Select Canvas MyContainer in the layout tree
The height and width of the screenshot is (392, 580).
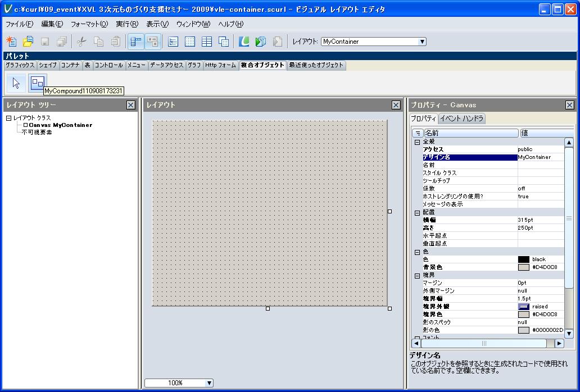(x=60, y=125)
